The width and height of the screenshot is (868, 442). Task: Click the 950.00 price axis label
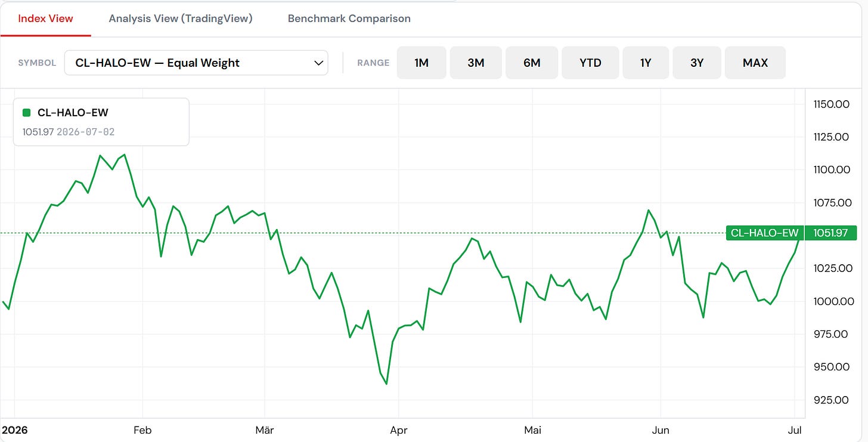(831, 367)
